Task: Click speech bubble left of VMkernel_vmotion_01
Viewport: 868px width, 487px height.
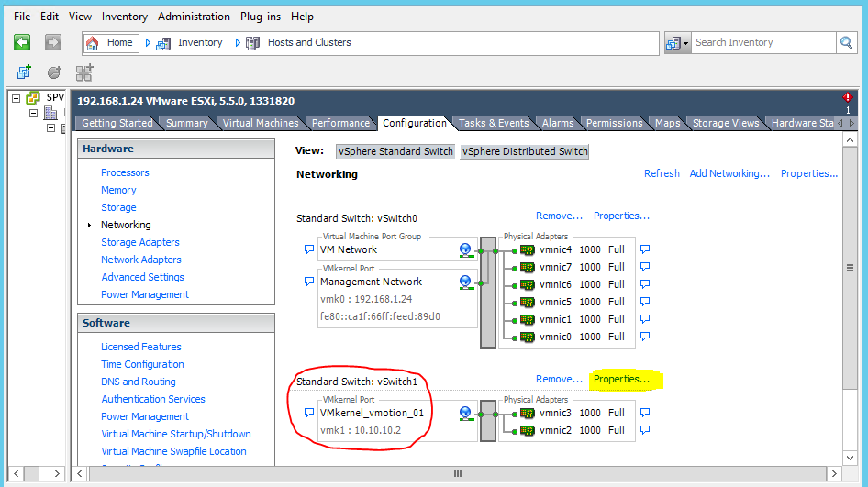Action: point(309,413)
